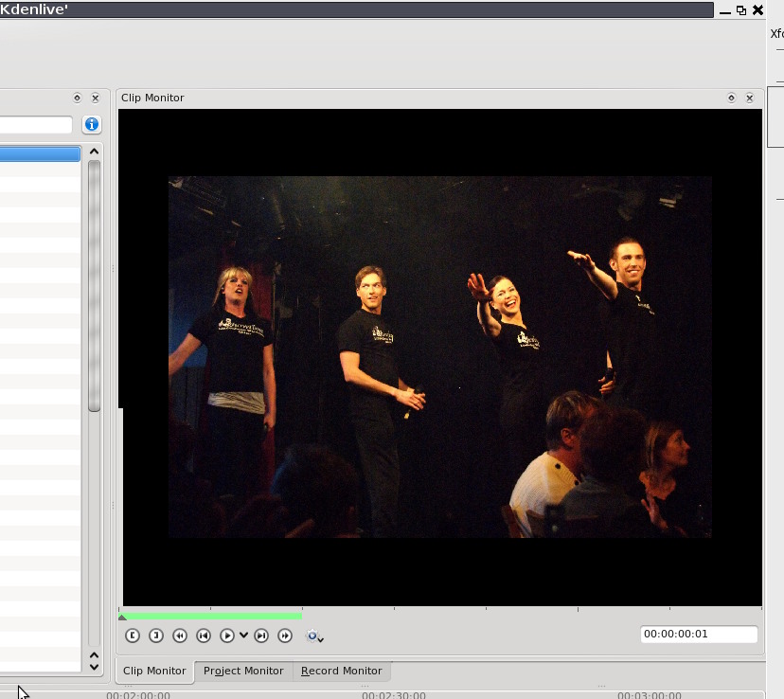Viewport: 784px width, 699px height.
Task: Close the Kdenlive window
Action: pos(758,10)
